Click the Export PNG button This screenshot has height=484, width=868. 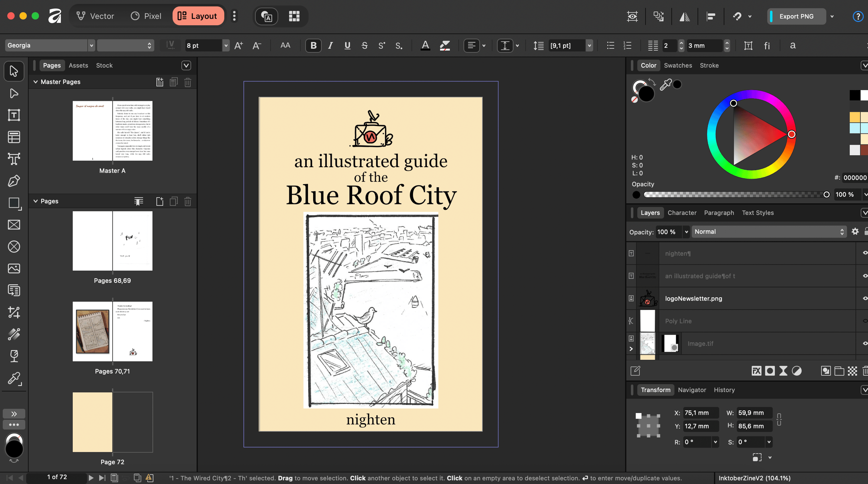796,16
